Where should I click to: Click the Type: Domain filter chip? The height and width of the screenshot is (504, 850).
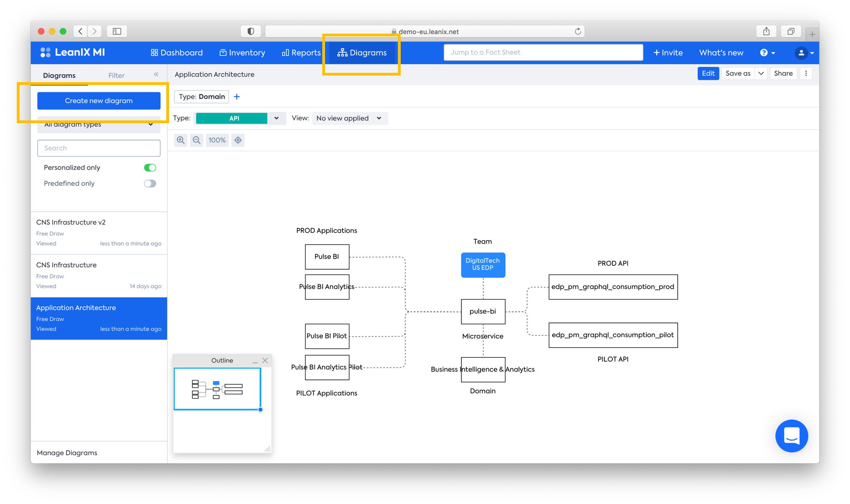(202, 97)
